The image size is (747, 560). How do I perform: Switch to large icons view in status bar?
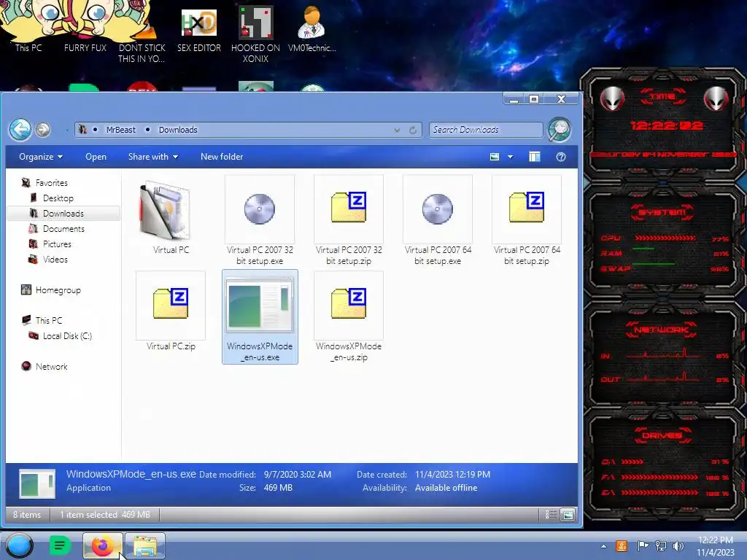568,514
